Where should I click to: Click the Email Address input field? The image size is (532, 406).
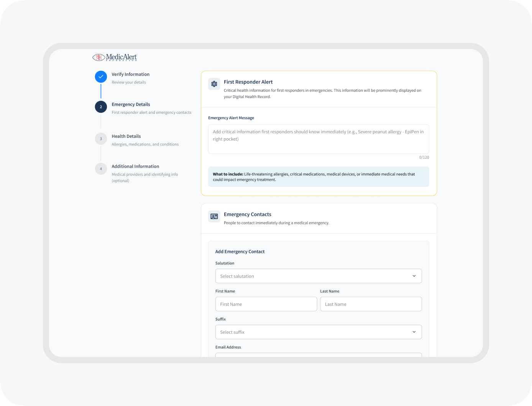[319, 355]
